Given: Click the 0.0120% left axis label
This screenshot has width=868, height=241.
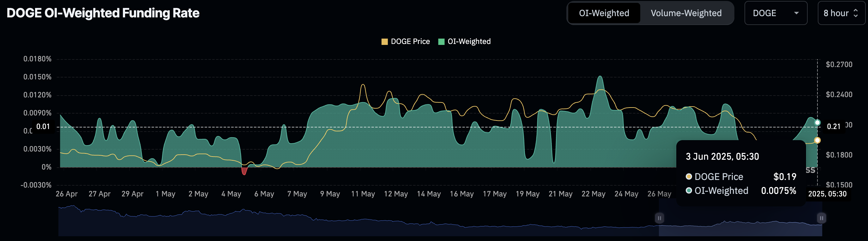Looking at the screenshot, I should coord(37,95).
